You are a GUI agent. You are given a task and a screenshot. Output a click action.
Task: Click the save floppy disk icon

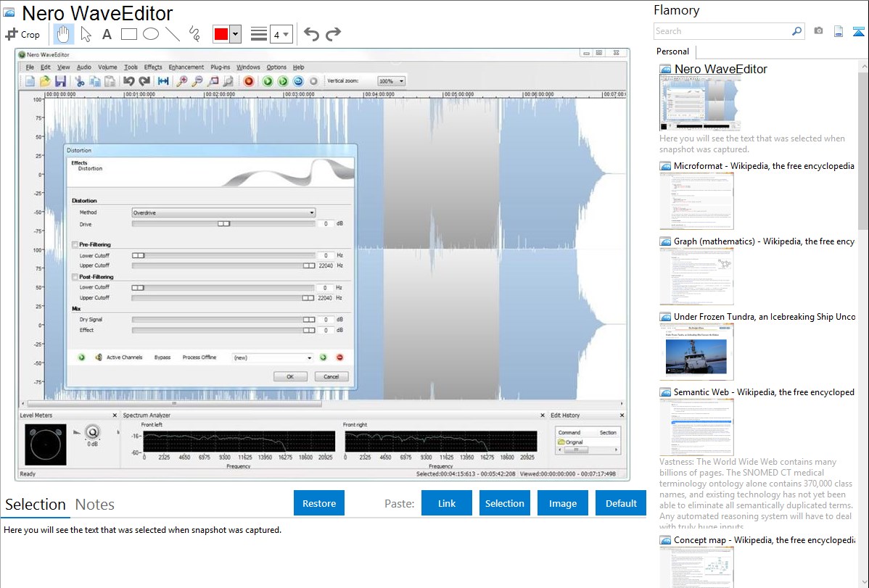coord(60,81)
